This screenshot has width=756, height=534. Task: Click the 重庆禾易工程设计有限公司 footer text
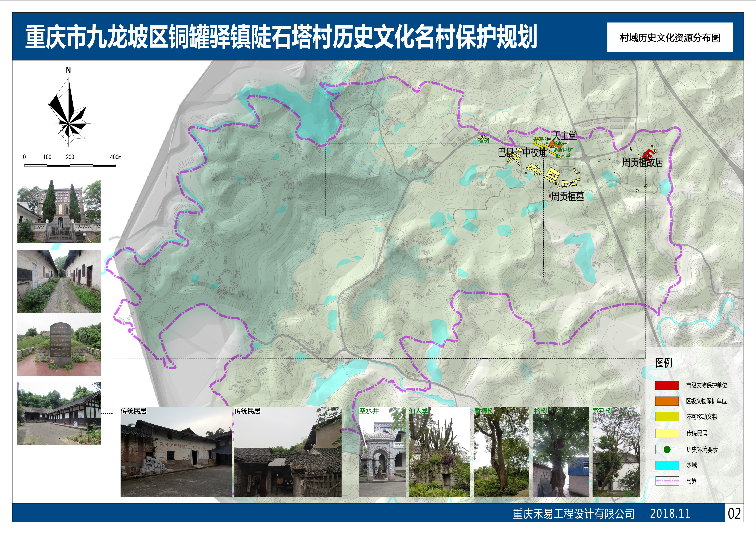coord(574,514)
